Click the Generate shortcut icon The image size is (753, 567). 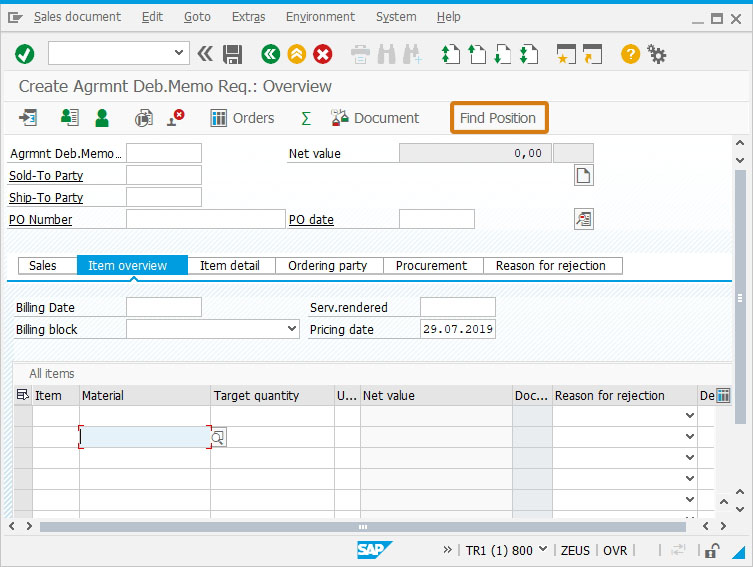(592, 54)
